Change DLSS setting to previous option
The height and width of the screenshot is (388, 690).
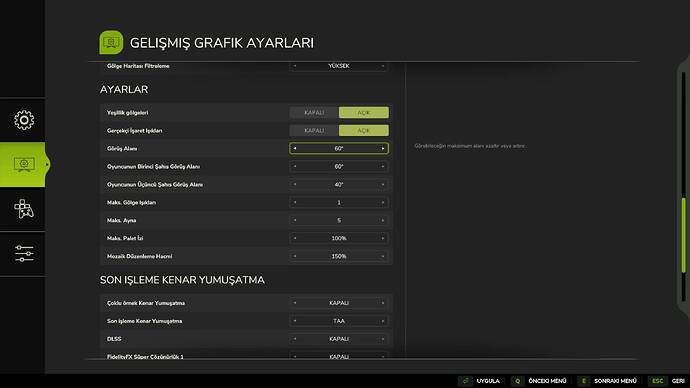[295, 339]
